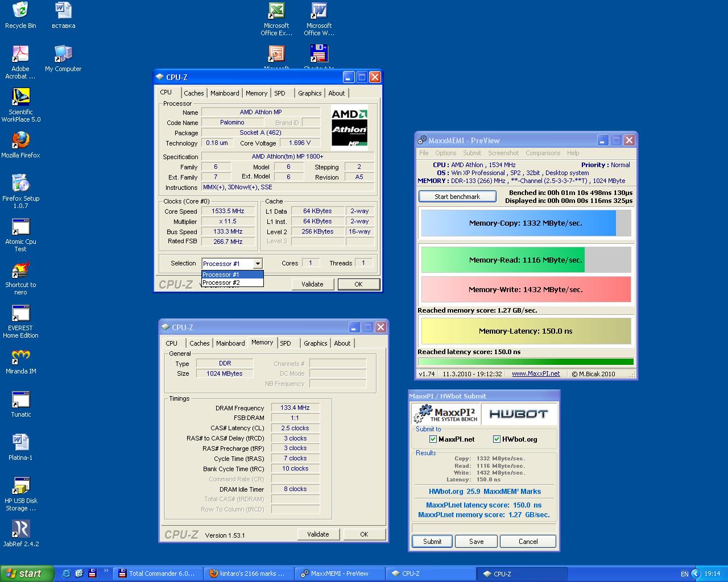Click Cancel in HWbot Submit dialog

click(528, 542)
